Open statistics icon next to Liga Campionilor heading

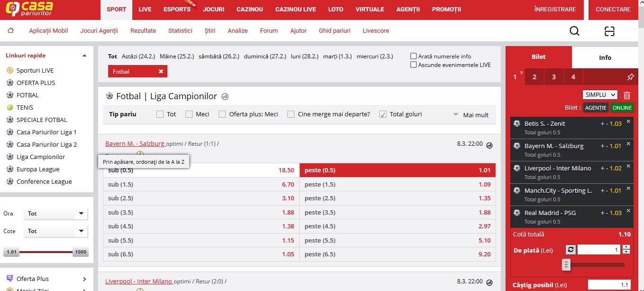[225, 96]
